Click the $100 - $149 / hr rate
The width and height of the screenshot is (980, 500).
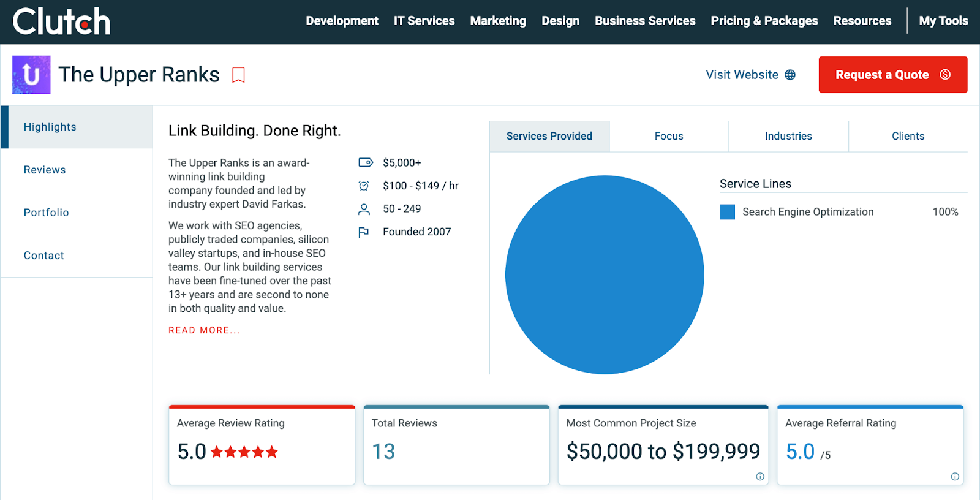click(x=421, y=186)
